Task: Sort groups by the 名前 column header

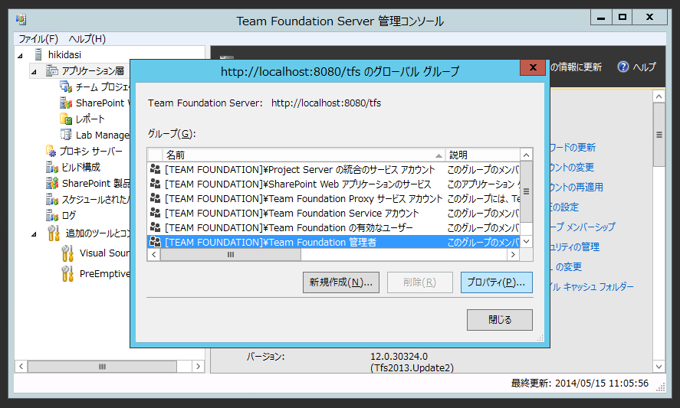Action: tap(304, 155)
